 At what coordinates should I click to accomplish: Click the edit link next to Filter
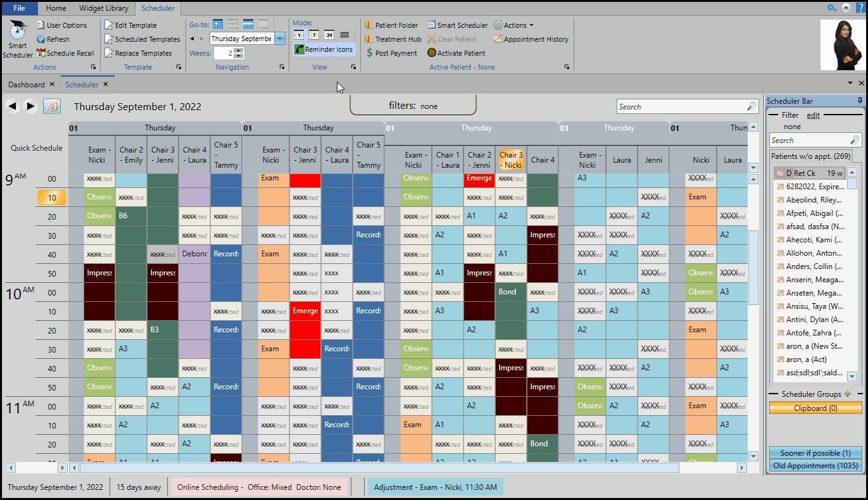click(813, 115)
